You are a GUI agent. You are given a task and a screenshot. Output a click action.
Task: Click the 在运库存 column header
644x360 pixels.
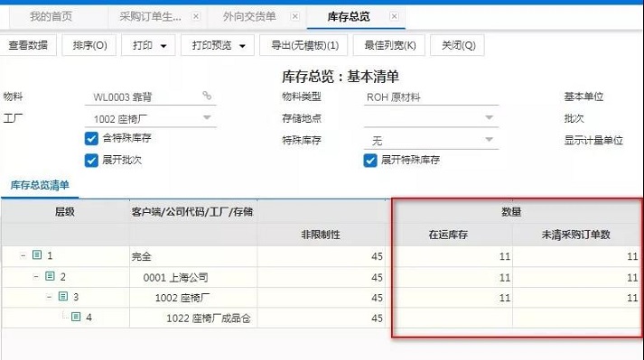click(449, 235)
